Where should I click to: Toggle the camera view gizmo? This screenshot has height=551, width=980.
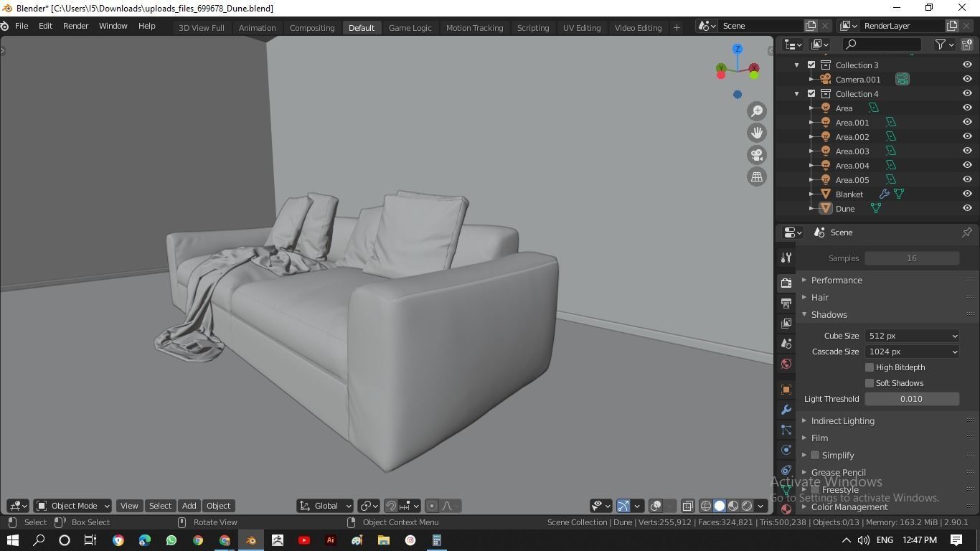coord(757,155)
